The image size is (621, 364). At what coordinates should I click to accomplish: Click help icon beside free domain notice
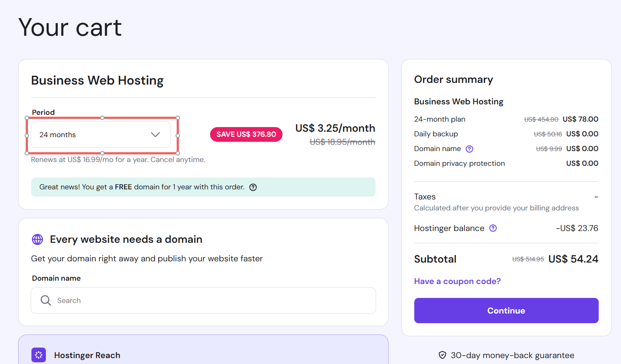[253, 187]
